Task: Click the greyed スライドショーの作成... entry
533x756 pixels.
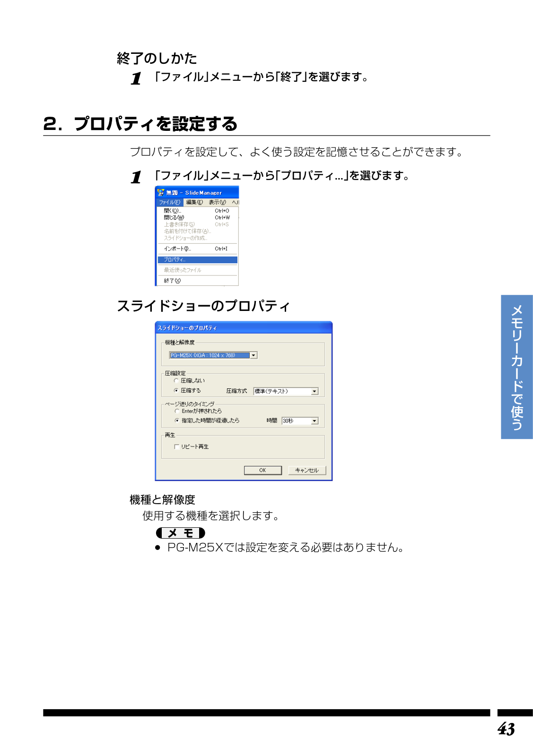Action: pos(198,238)
